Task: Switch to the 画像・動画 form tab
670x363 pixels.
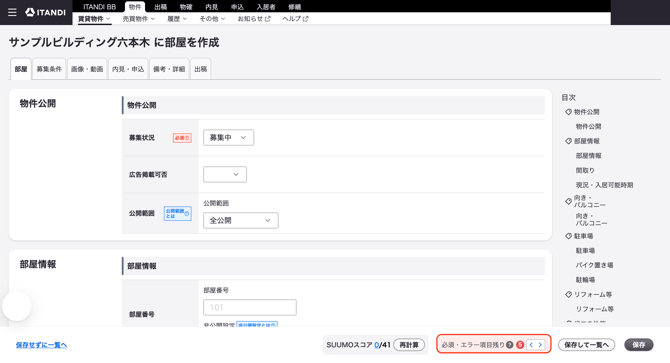Action: coord(87,69)
